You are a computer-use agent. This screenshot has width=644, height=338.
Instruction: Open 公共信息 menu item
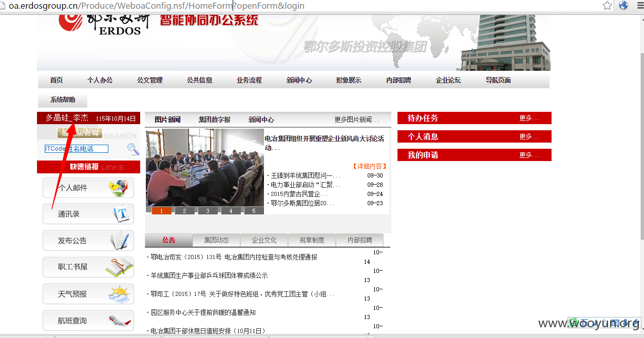point(199,80)
